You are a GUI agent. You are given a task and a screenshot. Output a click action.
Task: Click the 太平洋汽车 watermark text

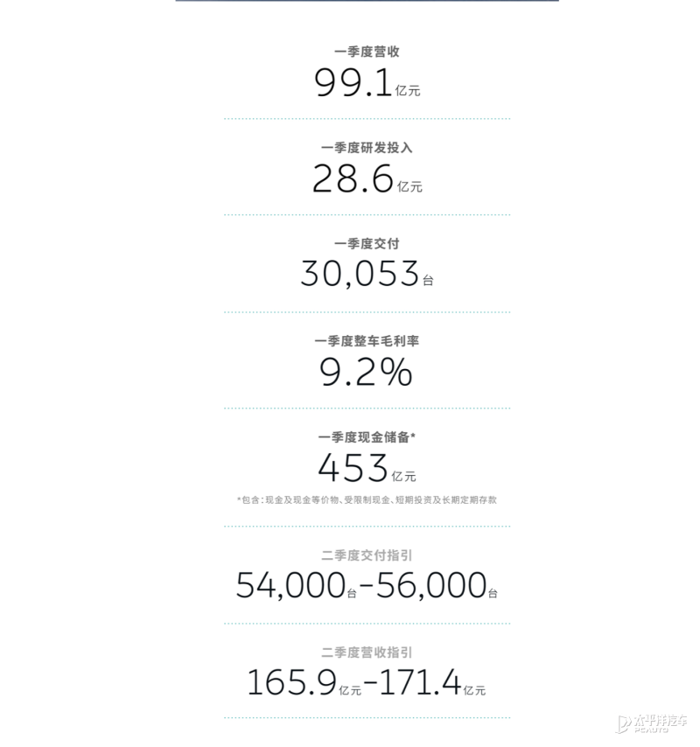pyautogui.click(x=661, y=721)
